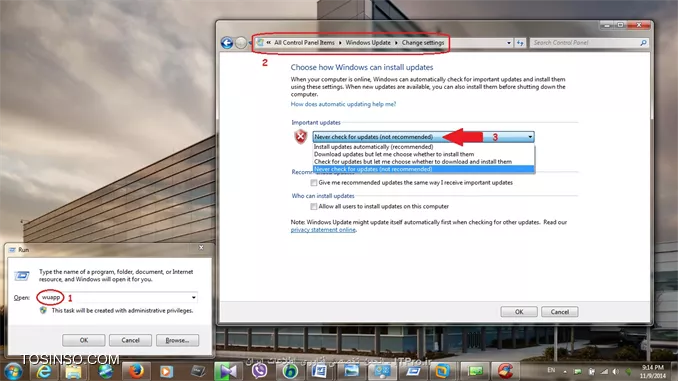Select 'Check for updates but let me choose' option
678x381 pixels.
pos(424,162)
